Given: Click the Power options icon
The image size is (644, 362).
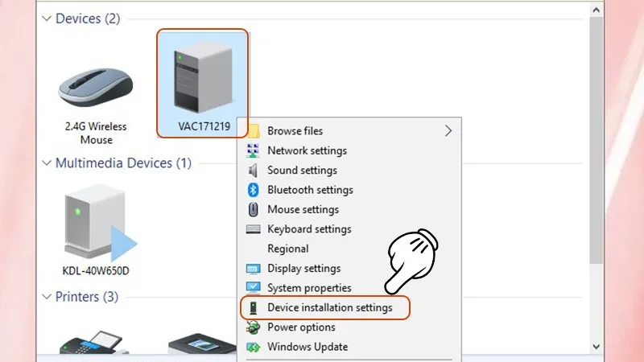Looking at the screenshot, I should coord(253,327).
